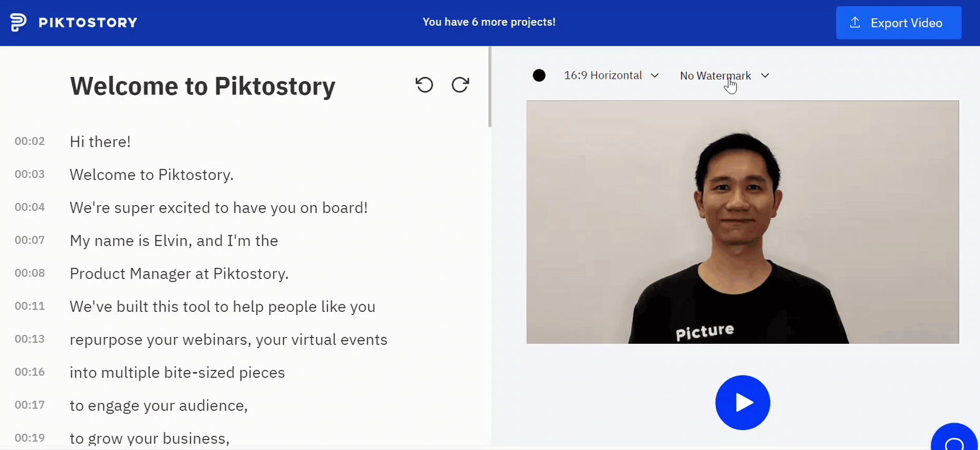Select transcript line 'Welcome to Piktostory.'

152,175
